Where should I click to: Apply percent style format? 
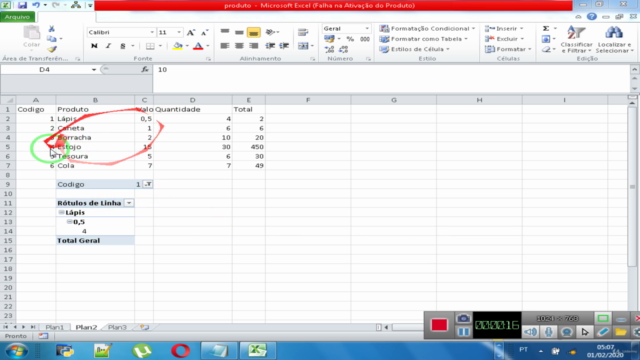[350, 39]
